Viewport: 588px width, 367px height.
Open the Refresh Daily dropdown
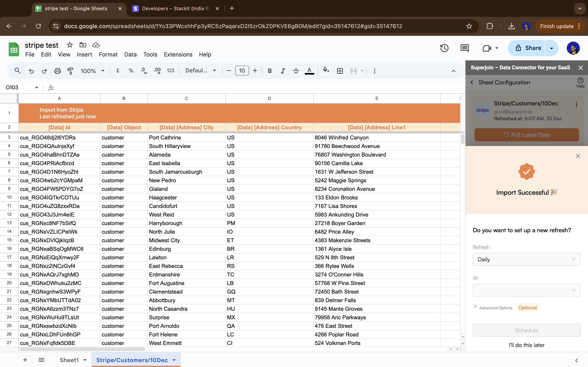(526, 259)
